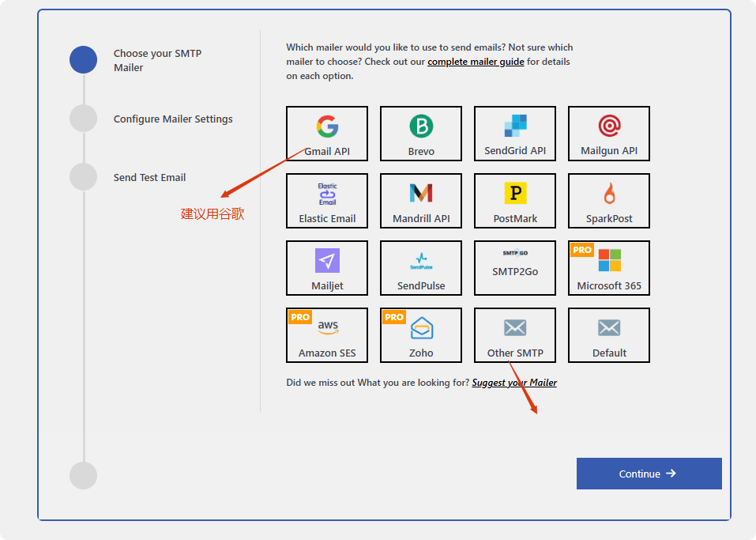Click the 'Elastic Email' label text
Screen dimensions: 756x540
pyautogui.click(x=327, y=218)
